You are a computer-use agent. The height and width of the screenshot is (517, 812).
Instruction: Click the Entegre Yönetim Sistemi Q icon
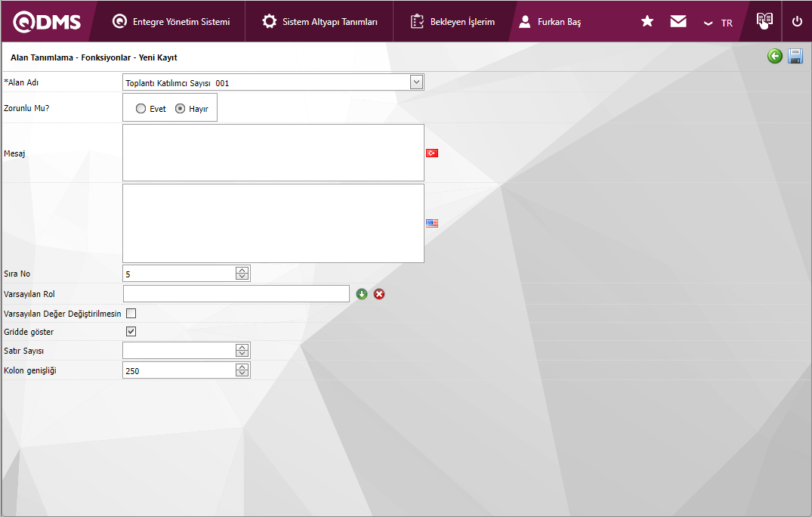coord(119,21)
